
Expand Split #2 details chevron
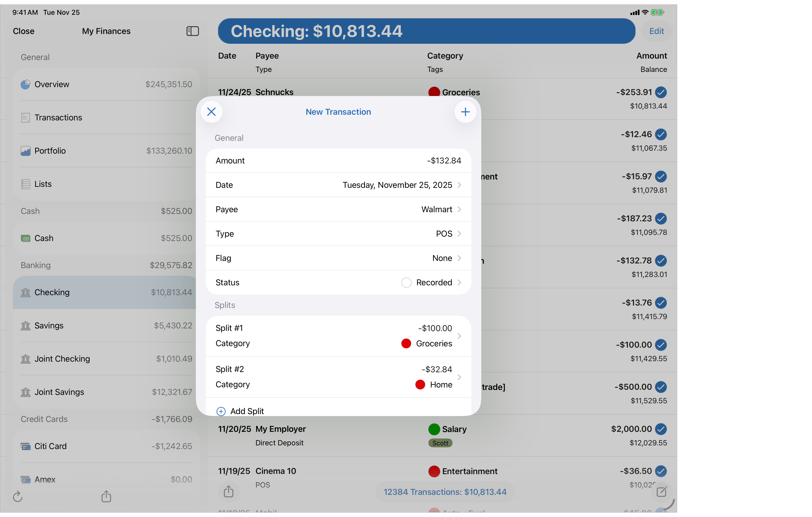coord(459,377)
